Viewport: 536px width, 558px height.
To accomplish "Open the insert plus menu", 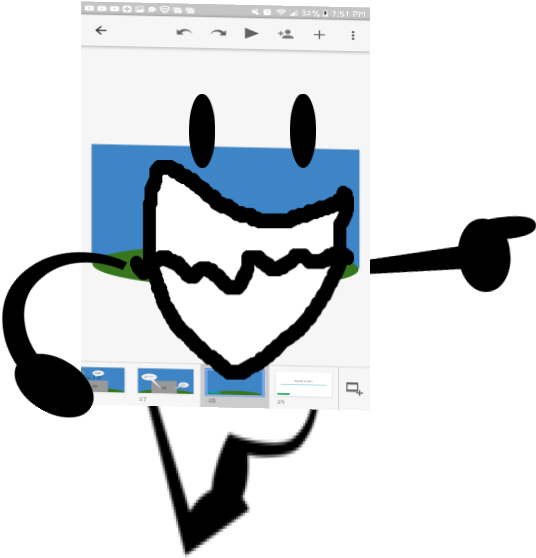I will click(x=319, y=35).
